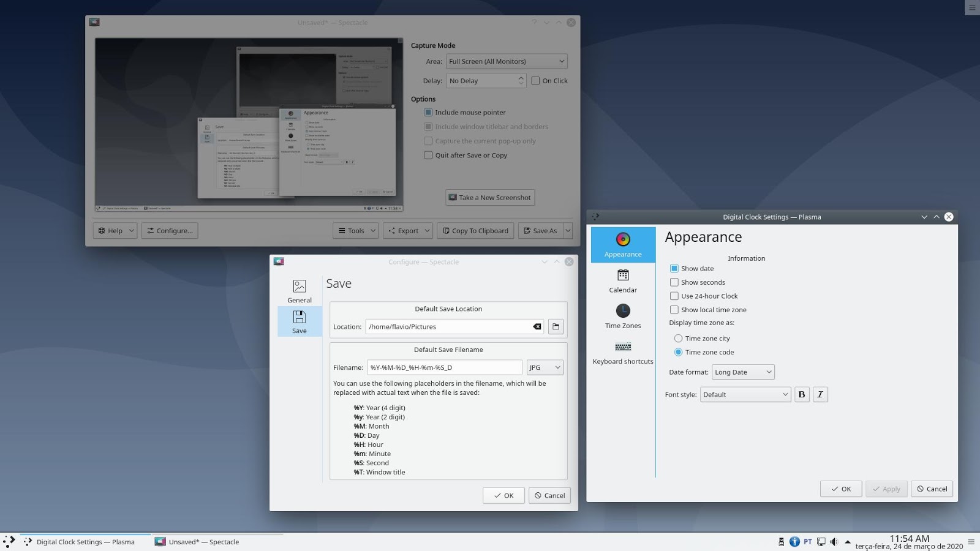Image resolution: width=980 pixels, height=551 pixels.
Task: Apply bold font style for the clock
Action: pos(802,394)
